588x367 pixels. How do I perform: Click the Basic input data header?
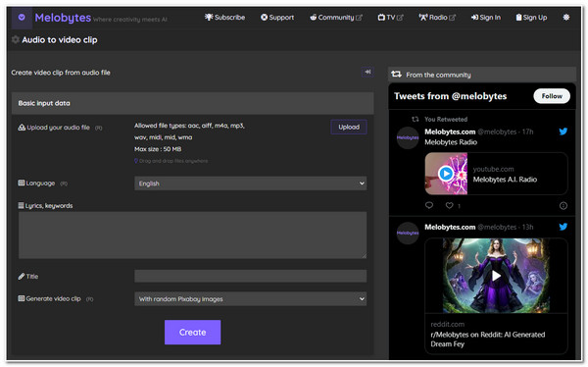pos(192,103)
